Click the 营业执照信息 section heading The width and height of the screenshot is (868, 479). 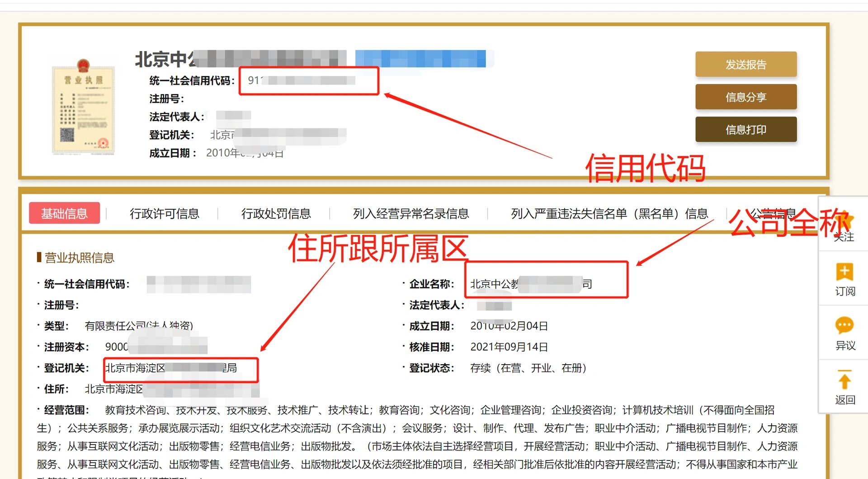(x=79, y=258)
